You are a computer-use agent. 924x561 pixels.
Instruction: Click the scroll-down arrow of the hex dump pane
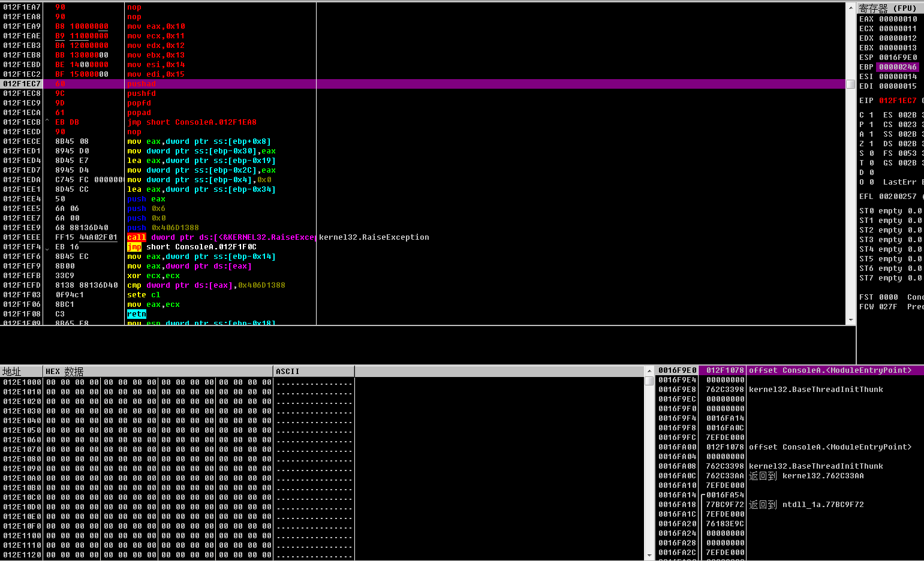(649, 556)
